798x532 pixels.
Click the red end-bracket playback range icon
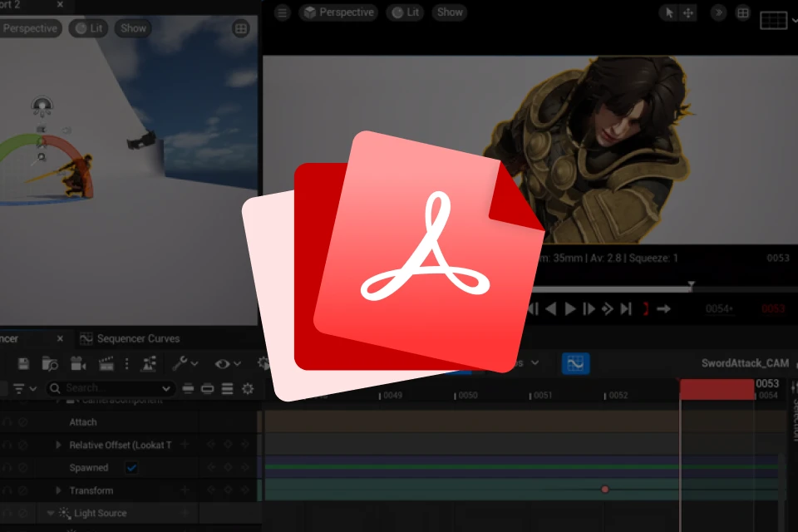pos(646,309)
